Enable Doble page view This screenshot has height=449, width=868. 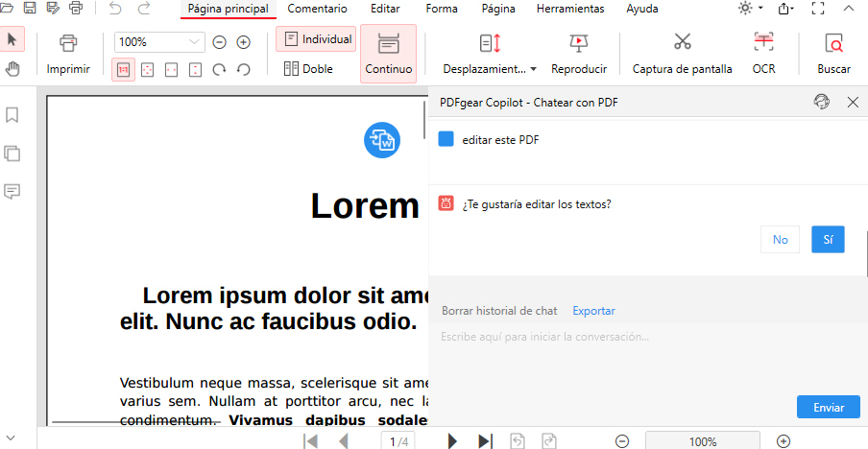[x=308, y=69]
